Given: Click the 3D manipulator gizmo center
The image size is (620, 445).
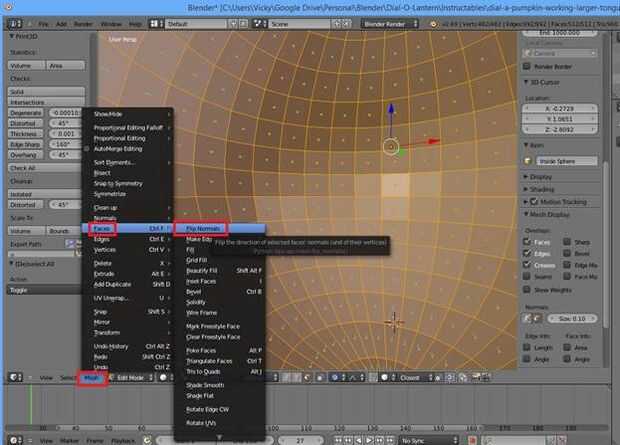Looking at the screenshot, I should pos(391,147).
